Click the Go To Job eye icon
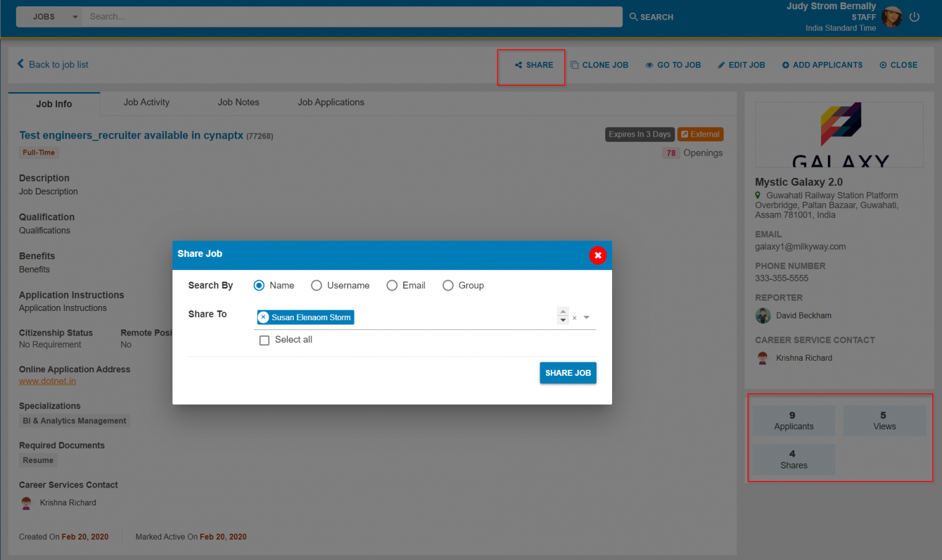 pos(649,65)
